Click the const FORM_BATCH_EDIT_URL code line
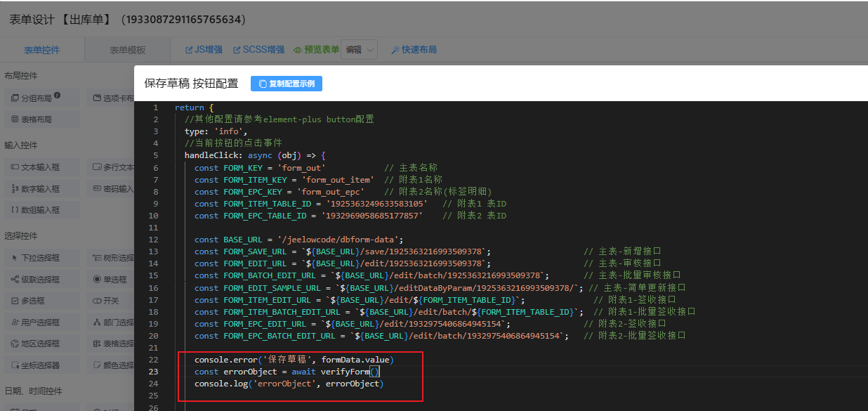Screen dimensions: 868x411 click(438, 275)
